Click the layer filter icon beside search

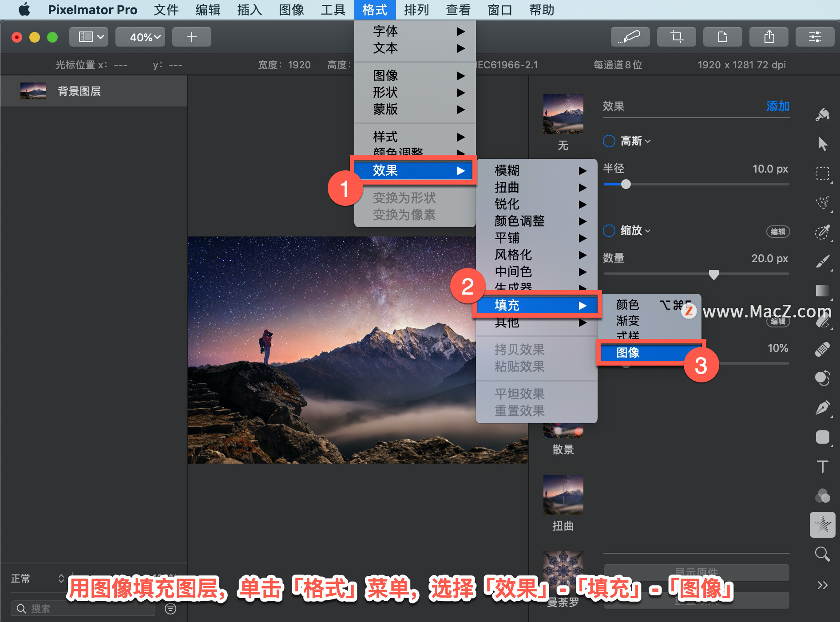click(170, 609)
